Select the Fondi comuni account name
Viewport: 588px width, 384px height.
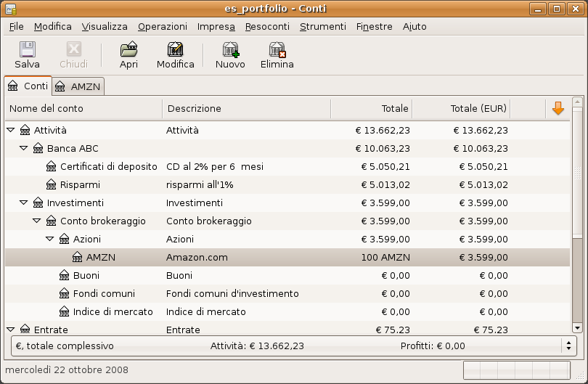(104, 293)
